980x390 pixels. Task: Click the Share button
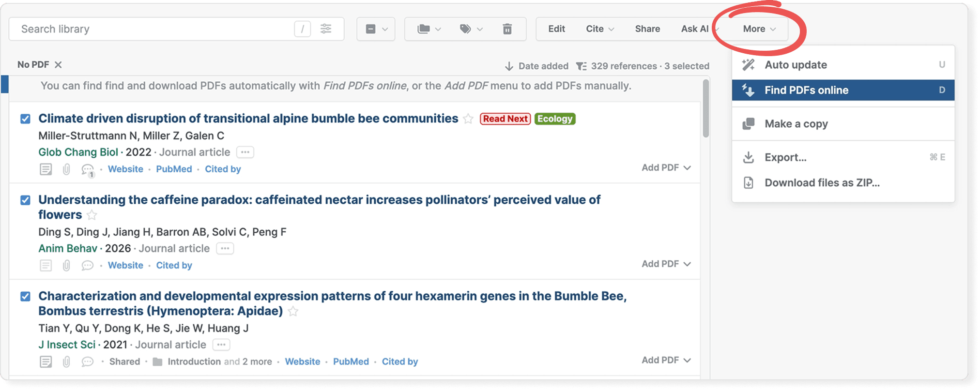647,29
